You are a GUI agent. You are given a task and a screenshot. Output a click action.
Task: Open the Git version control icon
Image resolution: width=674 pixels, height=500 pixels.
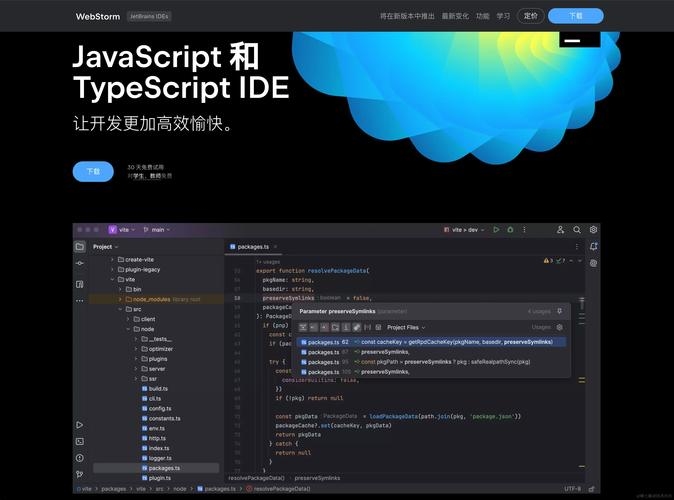[79, 474]
